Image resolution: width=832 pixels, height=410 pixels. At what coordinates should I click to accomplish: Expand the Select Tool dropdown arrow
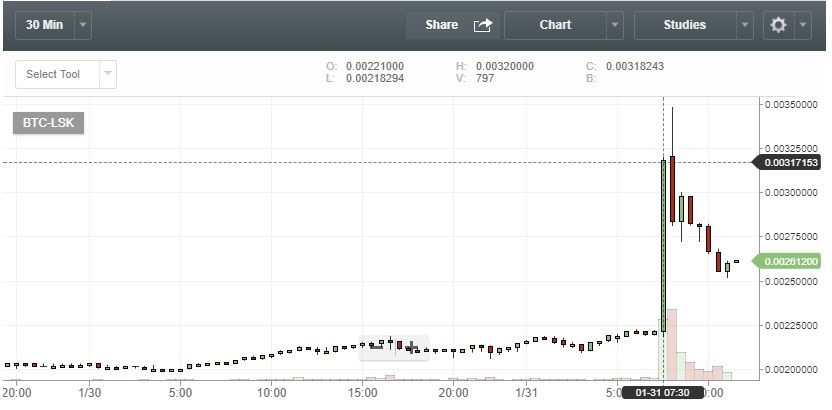point(108,74)
